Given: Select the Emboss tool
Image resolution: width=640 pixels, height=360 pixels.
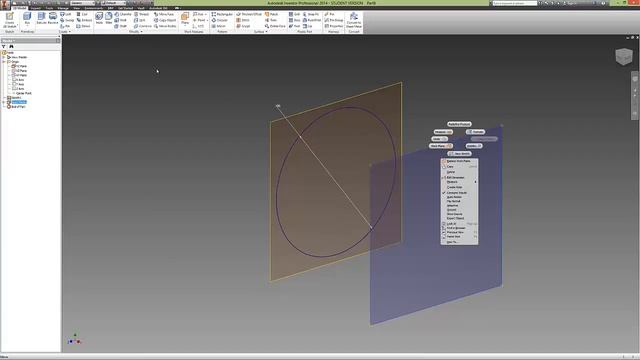Looking at the screenshot, I should coord(84,20).
